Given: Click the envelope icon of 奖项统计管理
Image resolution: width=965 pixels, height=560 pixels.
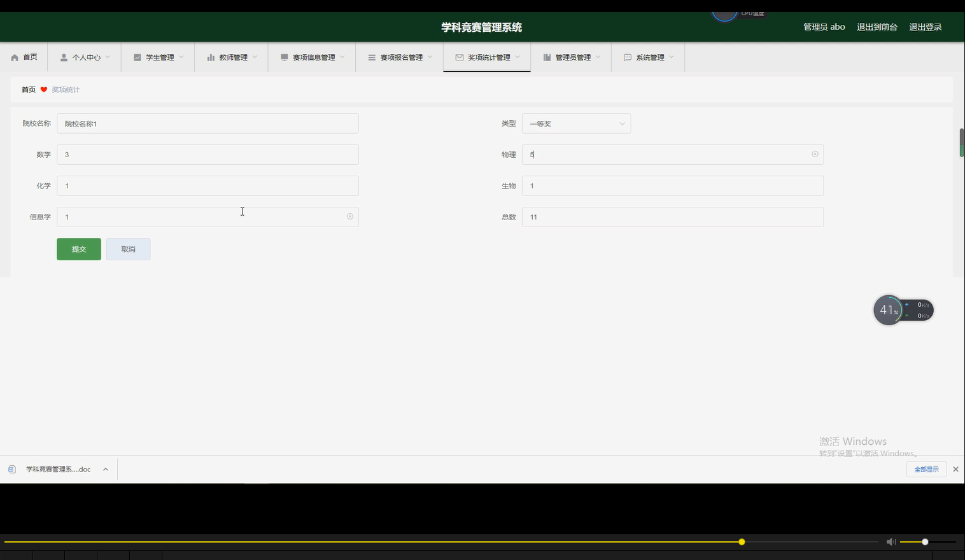Looking at the screenshot, I should coord(459,57).
